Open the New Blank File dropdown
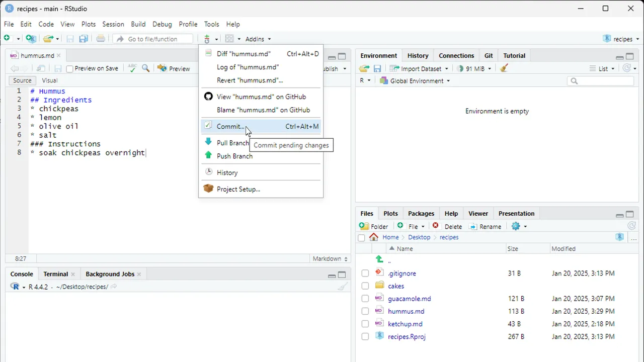This screenshot has height=362, width=644. tap(411, 226)
